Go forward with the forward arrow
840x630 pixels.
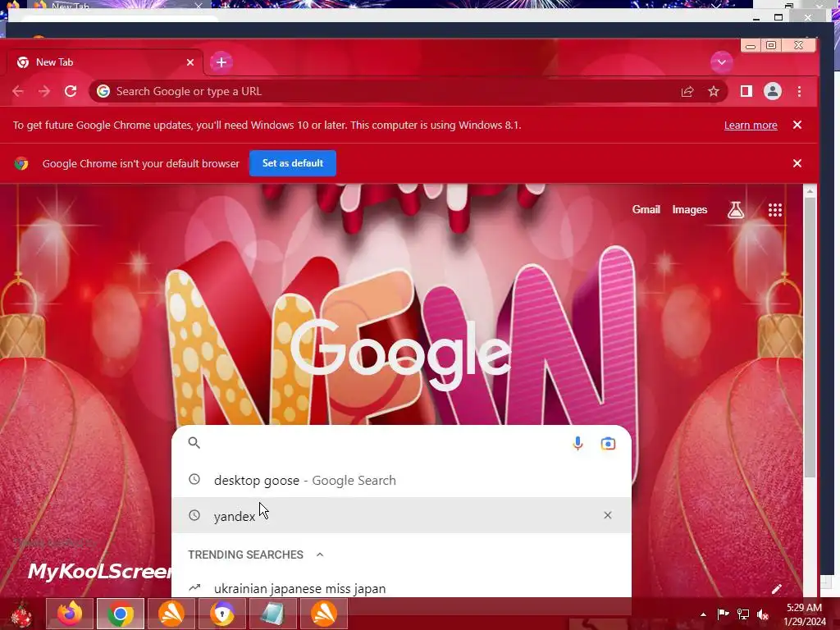44,91
